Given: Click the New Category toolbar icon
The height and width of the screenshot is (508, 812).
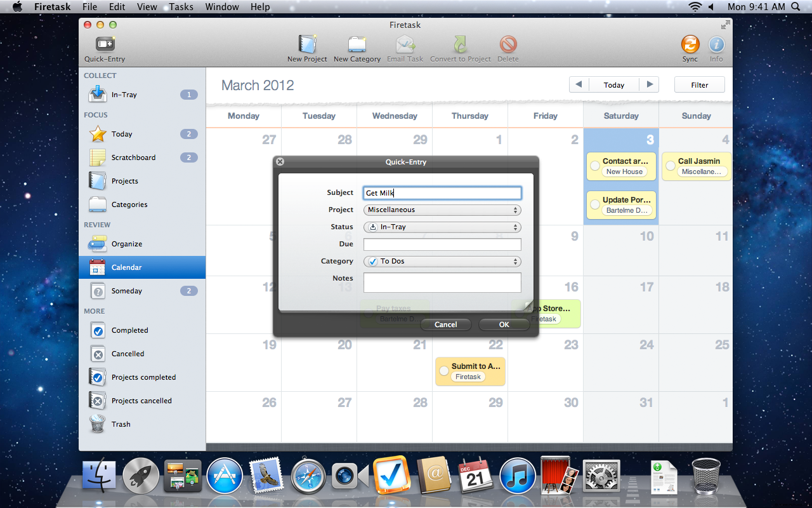Looking at the screenshot, I should click(x=357, y=44).
